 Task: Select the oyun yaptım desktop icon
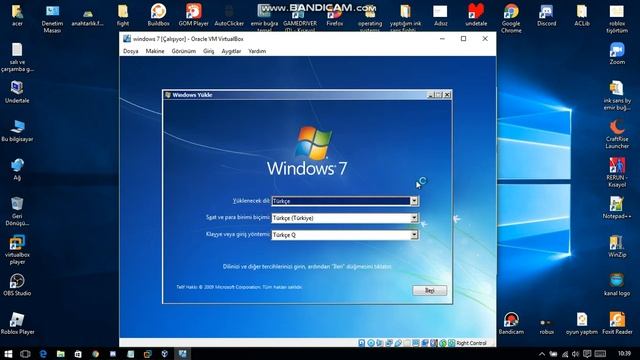[582, 323]
